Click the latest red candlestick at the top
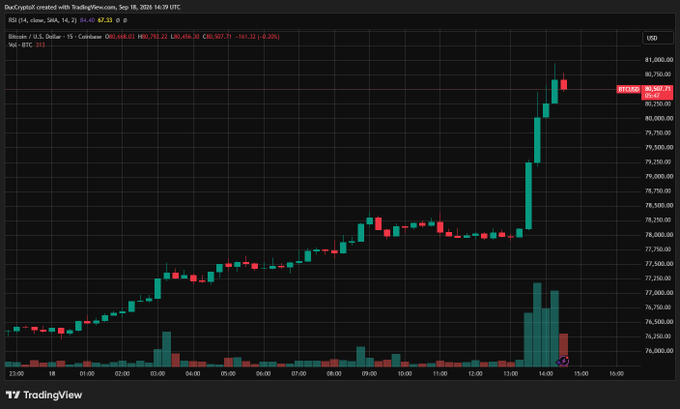 point(563,85)
